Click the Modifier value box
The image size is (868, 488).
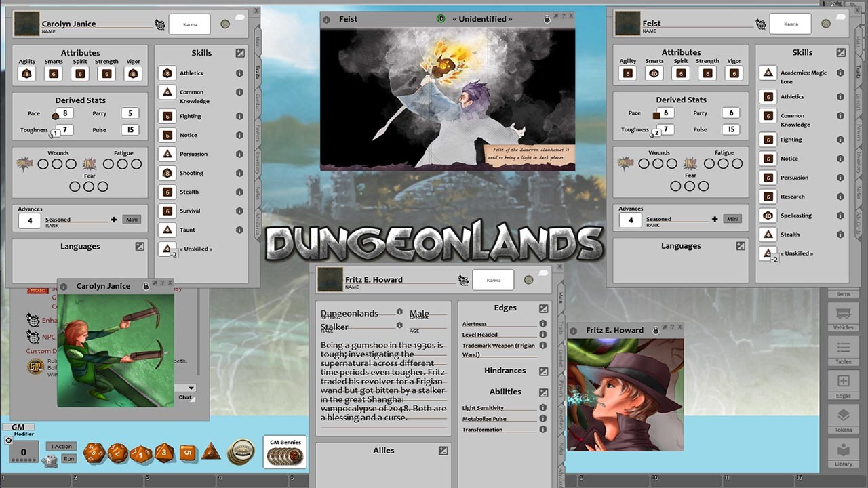(x=24, y=452)
